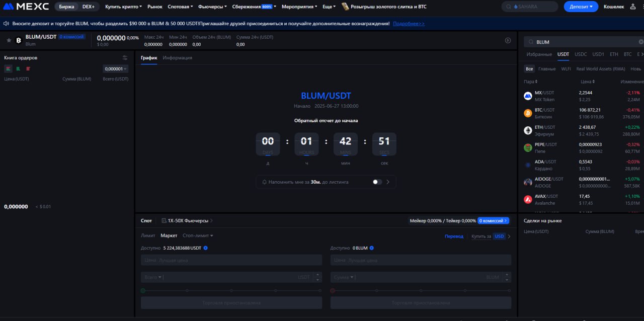This screenshot has height=321, width=644.
Task: Show combined buy and sell order book view
Action: 8,69
